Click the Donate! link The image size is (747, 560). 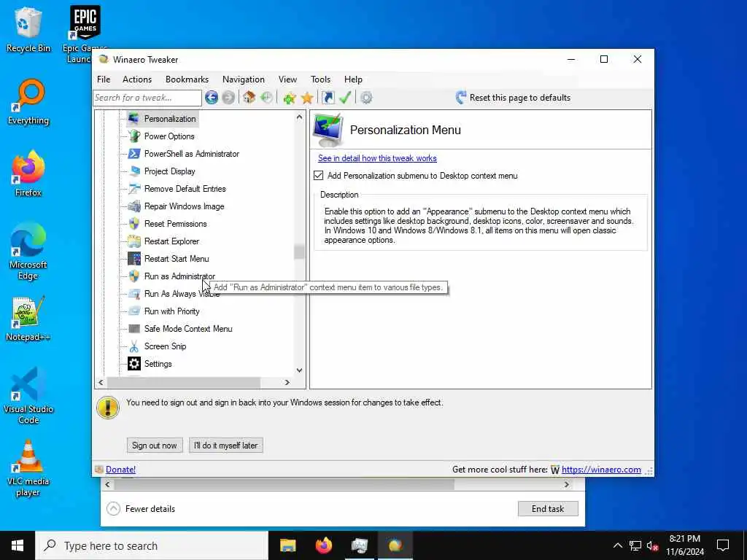120,470
